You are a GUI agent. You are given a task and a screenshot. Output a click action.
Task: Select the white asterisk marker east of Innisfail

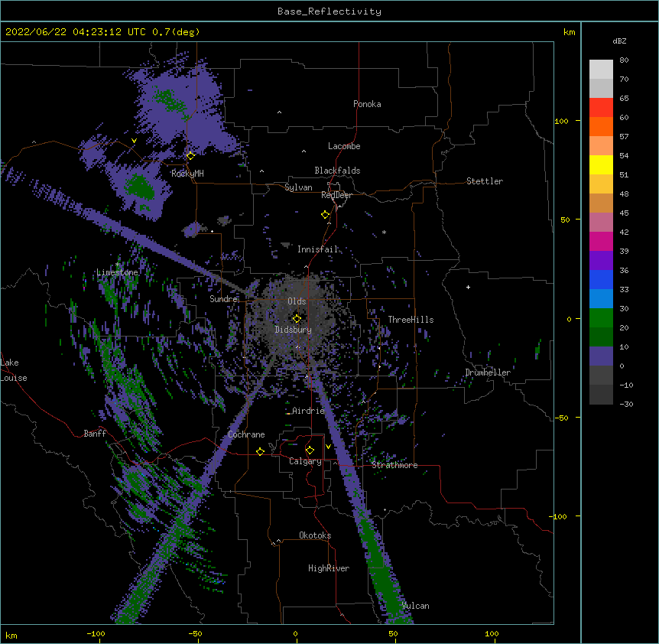click(384, 233)
